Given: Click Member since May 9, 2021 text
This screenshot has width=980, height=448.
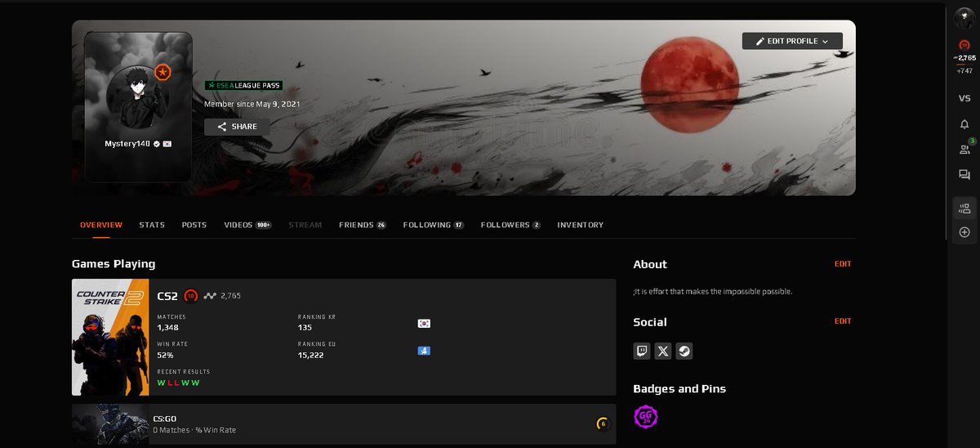Looking at the screenshot, I should click(x=252, y=105).
